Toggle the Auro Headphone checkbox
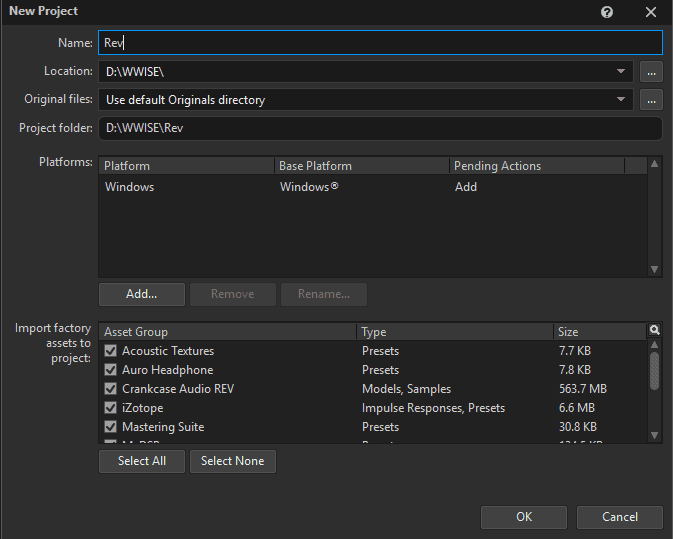The width and height of the screenshot is (673, 539). point(111,370)
